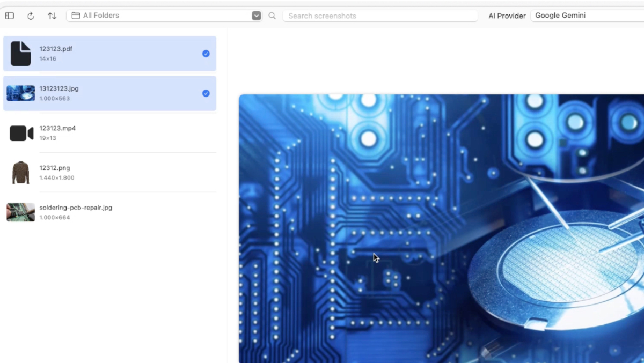Screen dimensions: 644x363
Task: Select the 12312.png file name
Action: click(55, 168)
